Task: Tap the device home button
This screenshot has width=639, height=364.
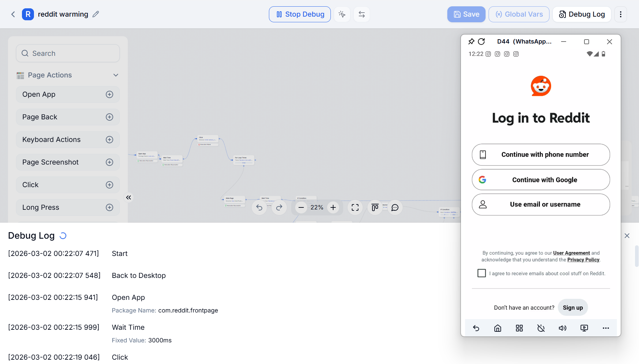Action: 498,328
